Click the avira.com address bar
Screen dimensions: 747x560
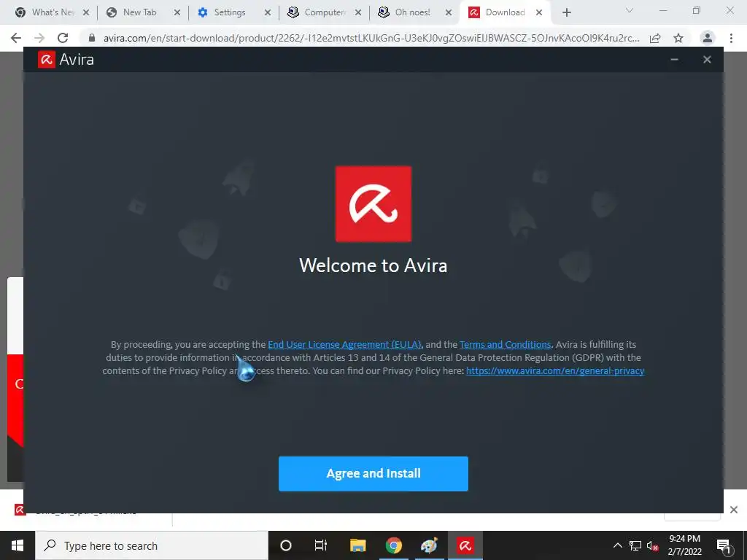point(371,38)
